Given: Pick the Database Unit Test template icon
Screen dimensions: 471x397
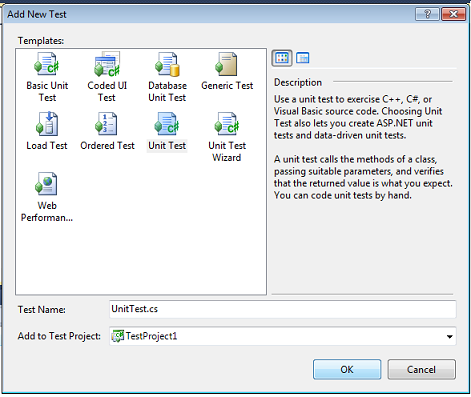Looking at the screenshot, I should tap(167, 64).
